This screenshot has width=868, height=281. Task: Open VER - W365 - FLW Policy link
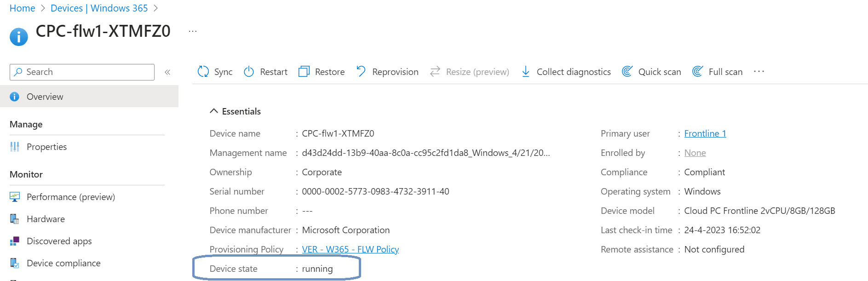click(350, 249)
